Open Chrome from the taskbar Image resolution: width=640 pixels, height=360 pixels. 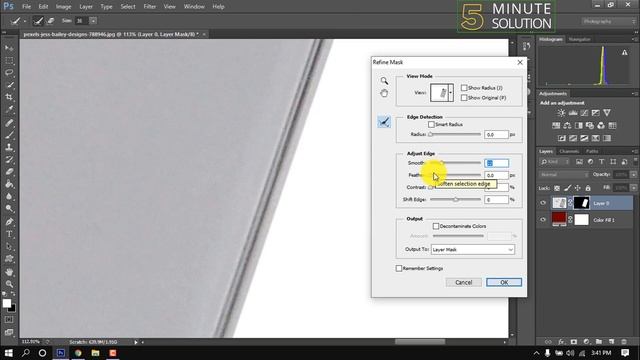pyautogui.click(x=78, y=353)
